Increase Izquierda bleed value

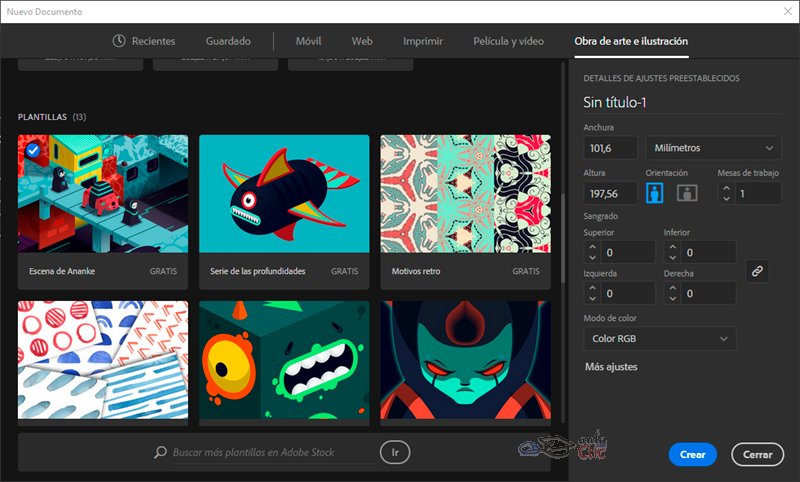pos(592,288)
